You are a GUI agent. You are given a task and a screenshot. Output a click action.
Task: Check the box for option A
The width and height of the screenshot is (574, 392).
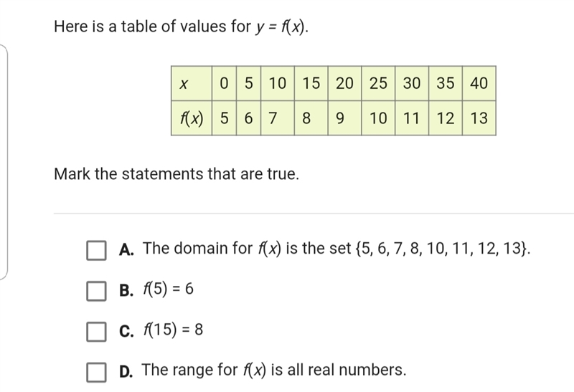[x=96, y=251]
